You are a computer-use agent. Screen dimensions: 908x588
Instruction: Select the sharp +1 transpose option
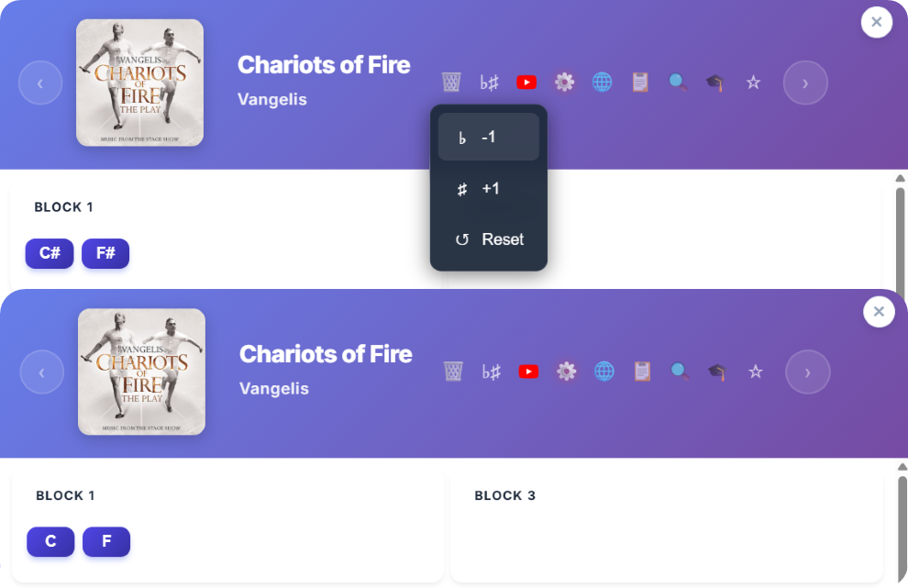pos(488,188)
